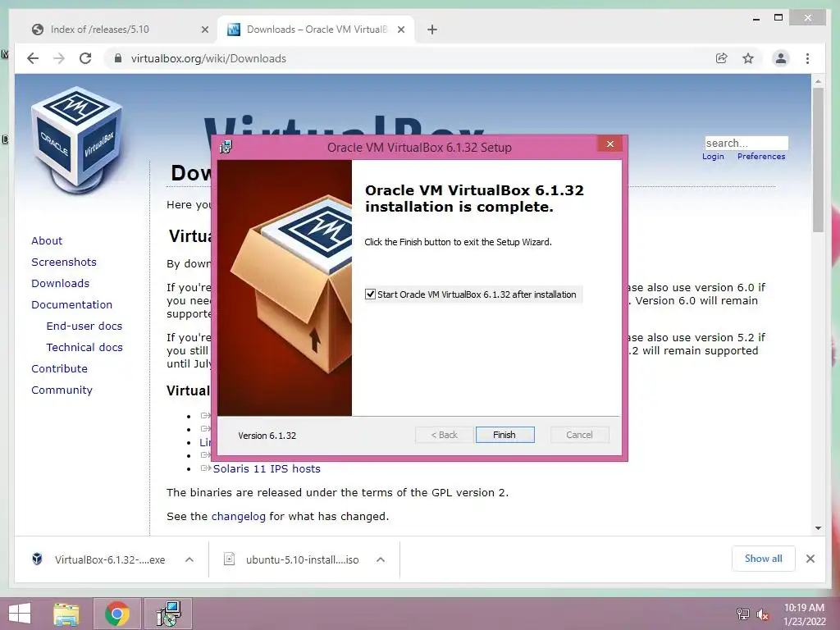
Task: Close the Downloads Oracle VM VirtualBox tab
Action: coord(400,30)
